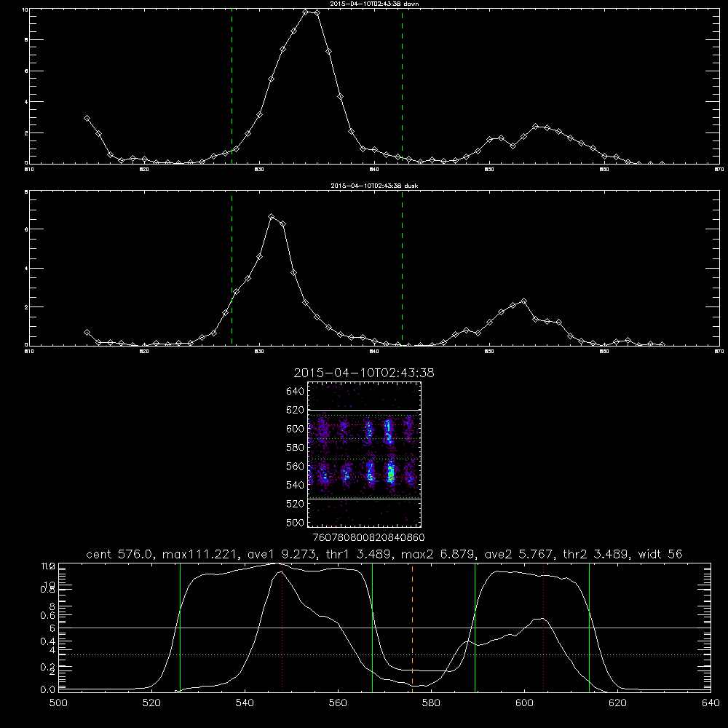This screenshot has width=728, height=728.
Task: Click dawn plot y-axis label 10
Action: tap(25, 9)
